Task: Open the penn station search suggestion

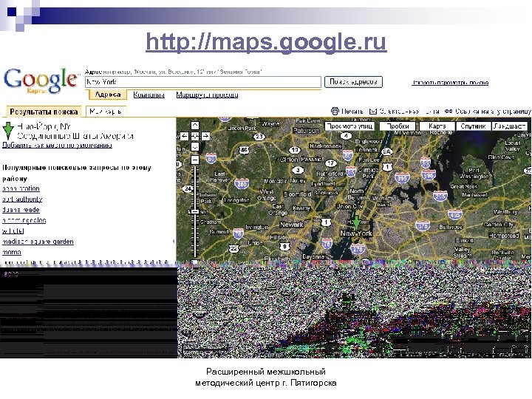Action: point(21,188)
